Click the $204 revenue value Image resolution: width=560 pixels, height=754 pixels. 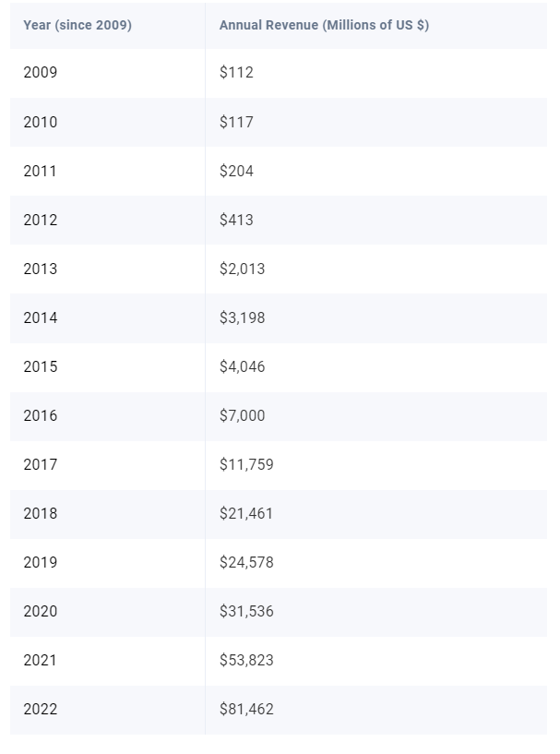point(236,171)
